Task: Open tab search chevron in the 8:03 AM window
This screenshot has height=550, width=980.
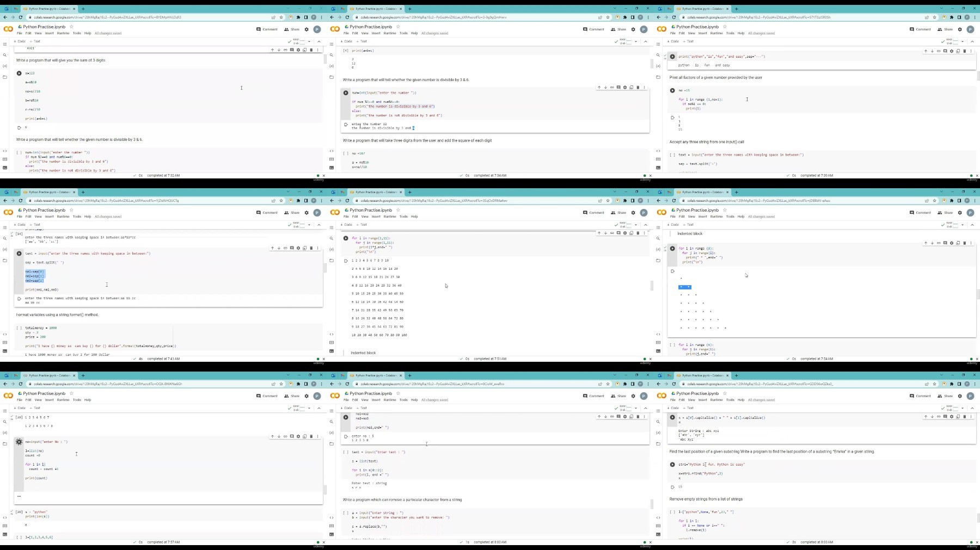Action: (941, 375)
